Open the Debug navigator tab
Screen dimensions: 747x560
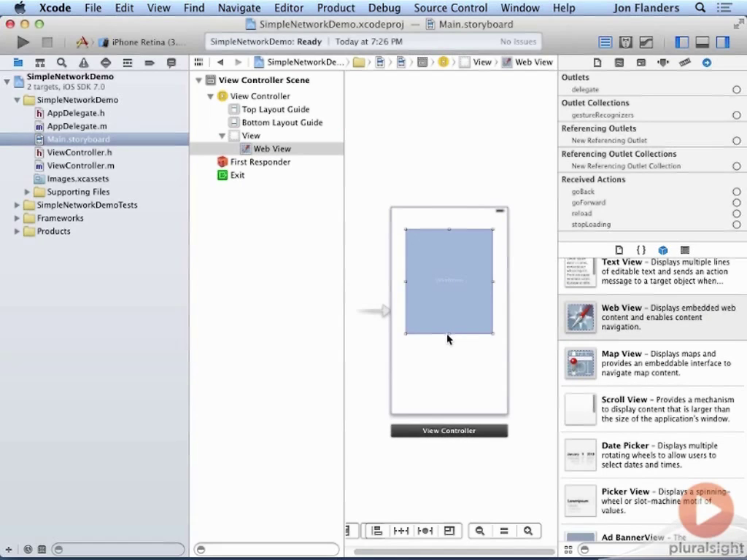127,63
